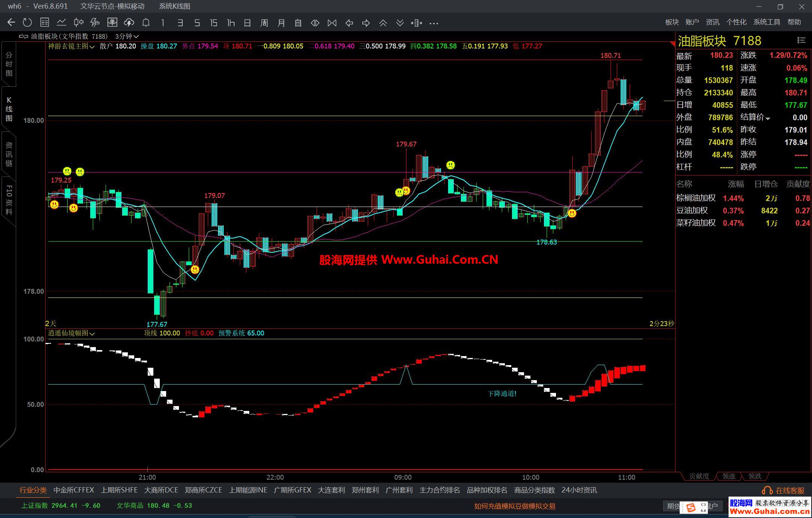Image resolution: width=812 pixels, height=518 pixels.
Task: Click the double chevron down icon
Action: pos(400,23)
